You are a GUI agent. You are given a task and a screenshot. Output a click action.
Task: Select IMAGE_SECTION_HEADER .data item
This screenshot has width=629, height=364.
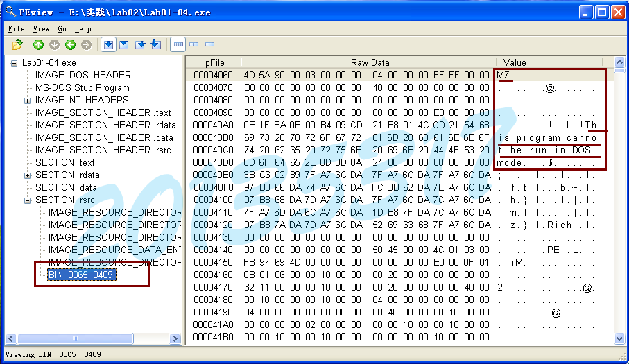[104, 137]
